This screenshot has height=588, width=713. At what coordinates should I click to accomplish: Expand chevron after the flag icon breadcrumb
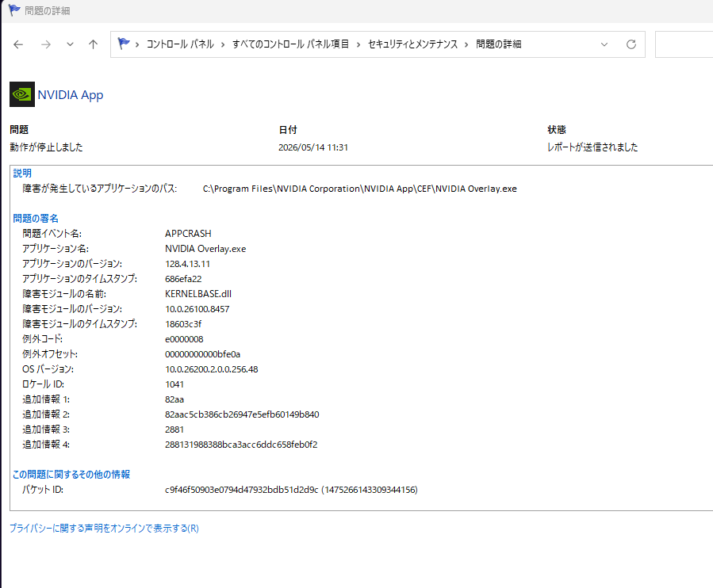pyautogui.click(x=137, y=44)
